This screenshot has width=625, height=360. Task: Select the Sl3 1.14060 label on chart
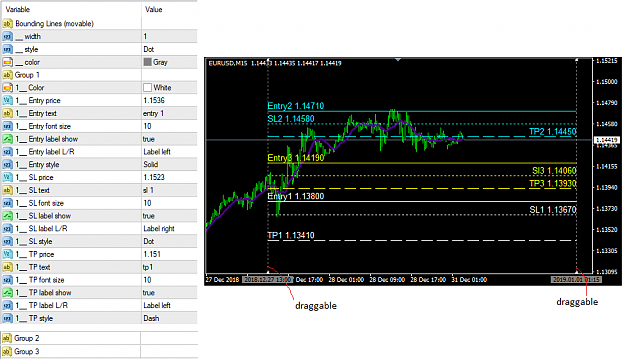point(554,171)
